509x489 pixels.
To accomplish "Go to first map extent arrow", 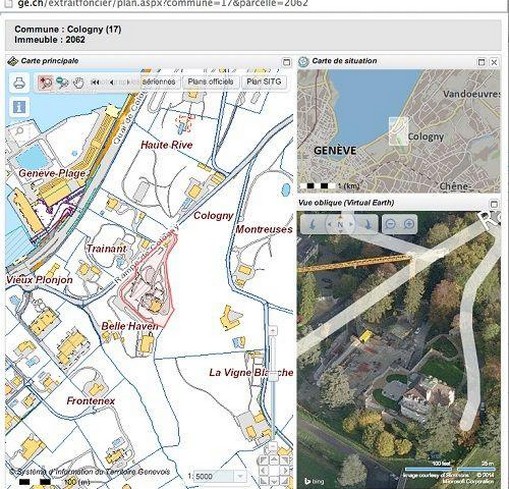I will click(95, 82).
